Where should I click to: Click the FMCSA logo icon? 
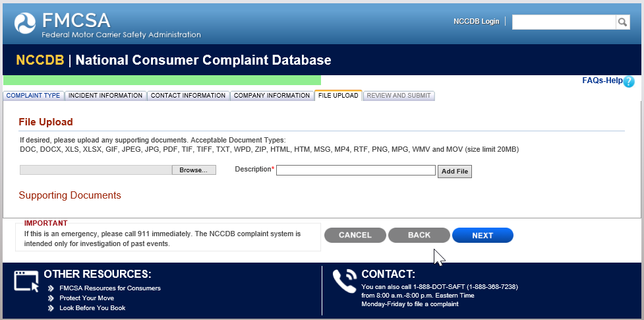coord(25,23)
